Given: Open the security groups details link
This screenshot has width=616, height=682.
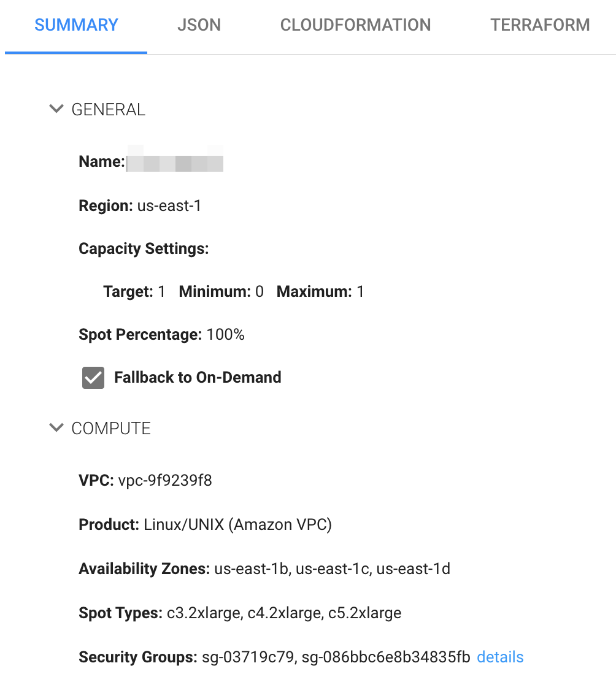Looking at the screenshot, I should click(x=500, y=657).
